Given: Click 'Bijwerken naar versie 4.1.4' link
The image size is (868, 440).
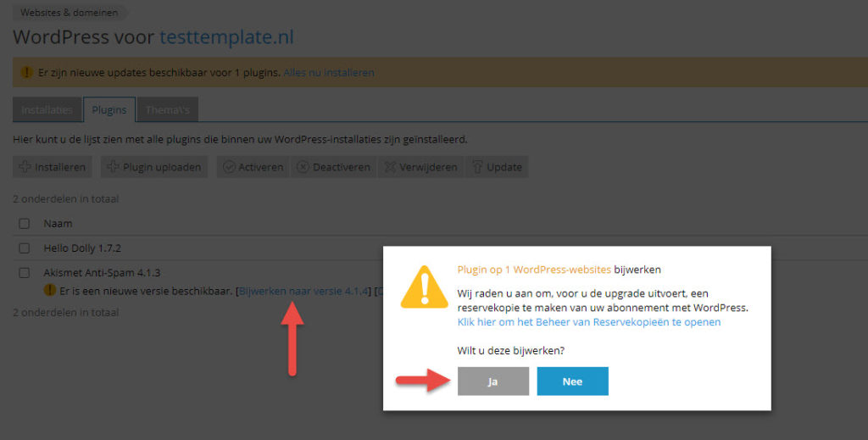Looking at the screenshot, I should tap(303, 291).
